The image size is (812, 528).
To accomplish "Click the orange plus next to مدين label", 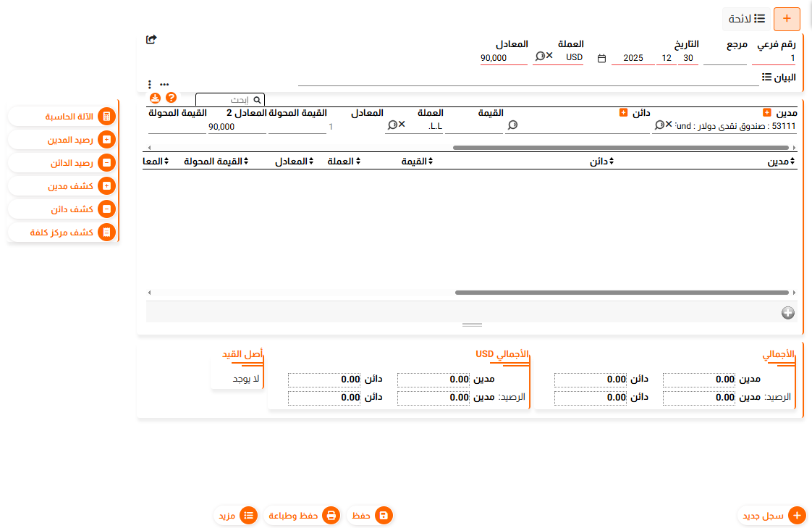I will pos(767,113).
